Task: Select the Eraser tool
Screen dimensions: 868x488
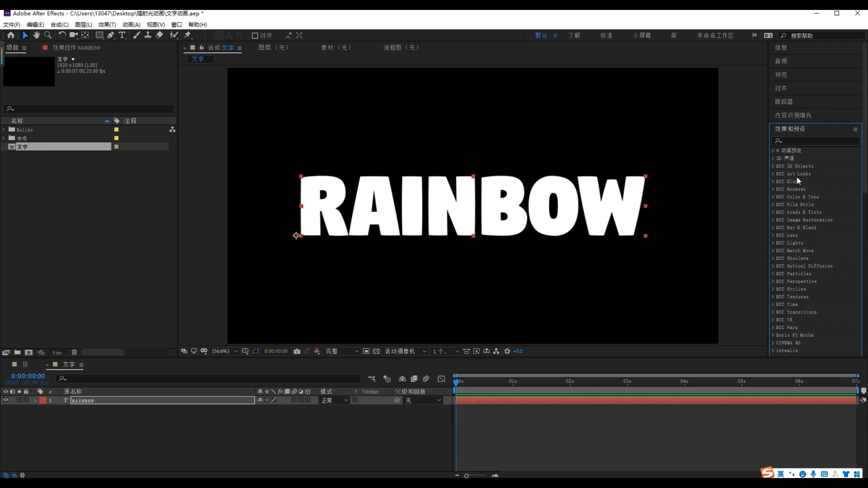Action: (x=159, y=35)
